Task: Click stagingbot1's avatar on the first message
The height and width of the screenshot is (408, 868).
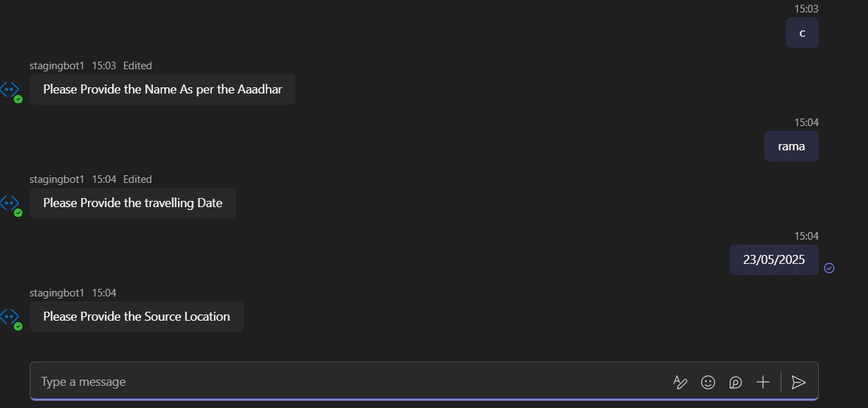Action: point(10,89)
